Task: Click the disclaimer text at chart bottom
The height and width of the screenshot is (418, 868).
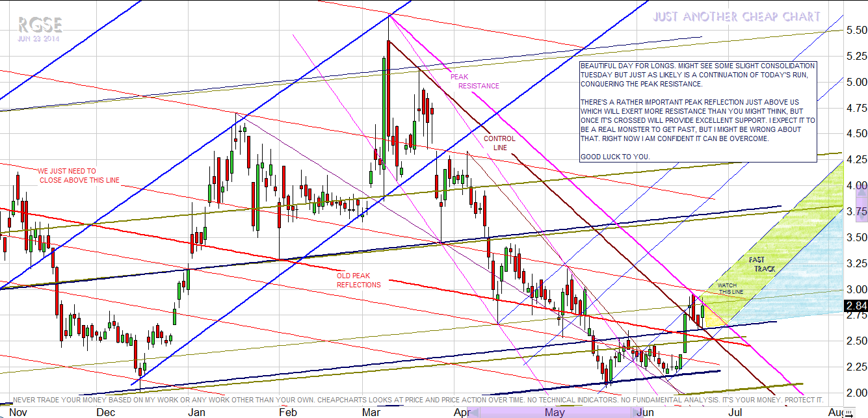Action: [416, 399]
